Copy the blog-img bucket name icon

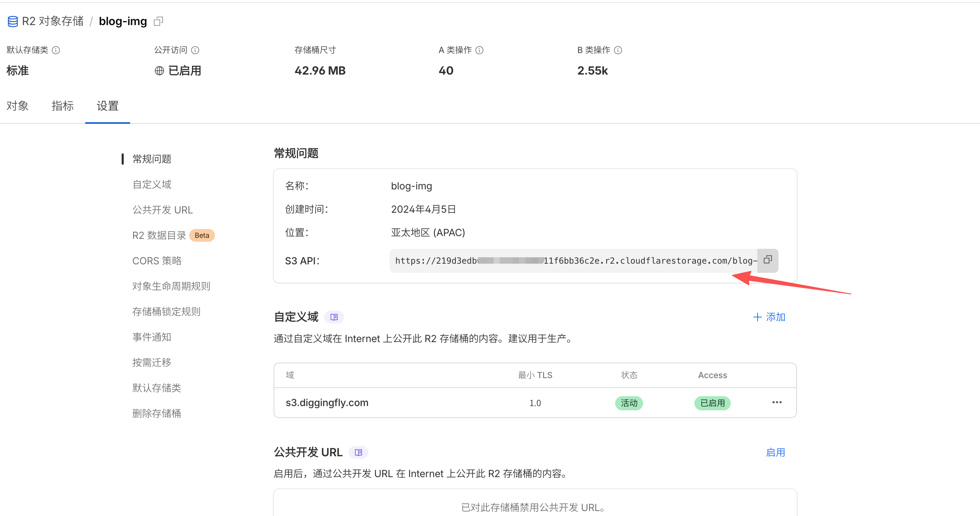coord(158,21)
